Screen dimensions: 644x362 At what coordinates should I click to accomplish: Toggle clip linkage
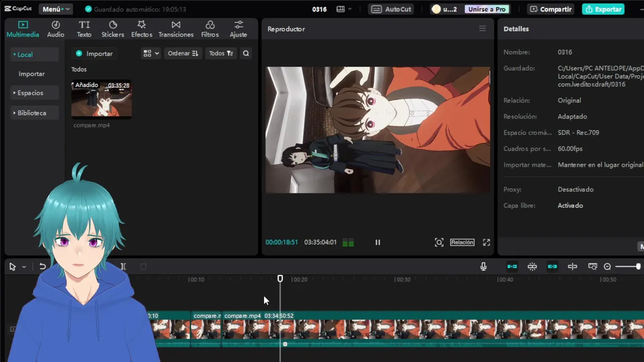click(x=552, y=266)
